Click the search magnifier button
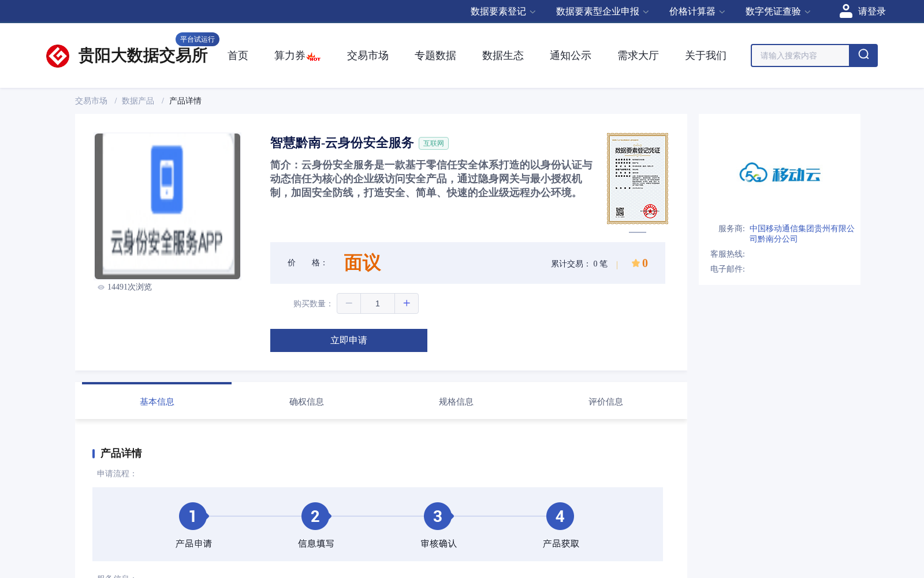This screenshot has height=578, width=924. pyautogui.click(x=863, y=55)
